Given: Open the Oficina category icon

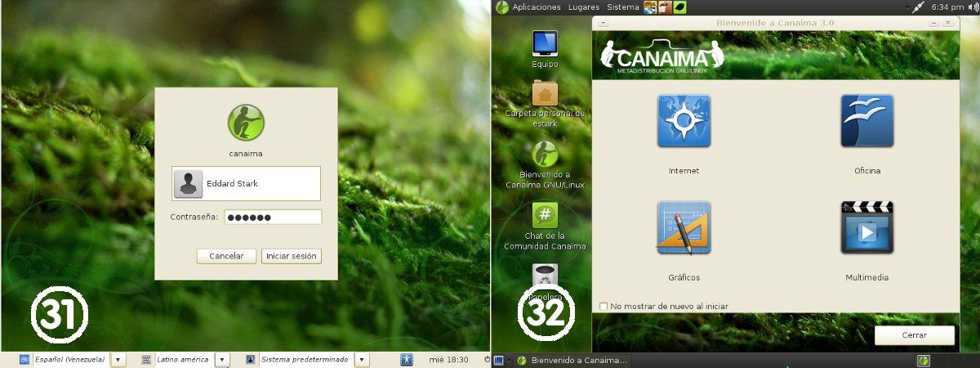Looking at the screenshot, I should 866,120.
